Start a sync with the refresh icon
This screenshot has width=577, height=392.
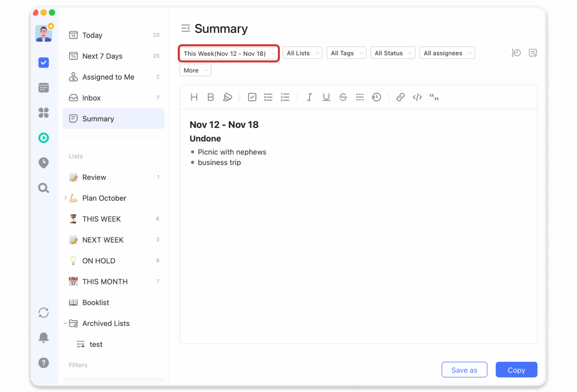coord(44,312)
